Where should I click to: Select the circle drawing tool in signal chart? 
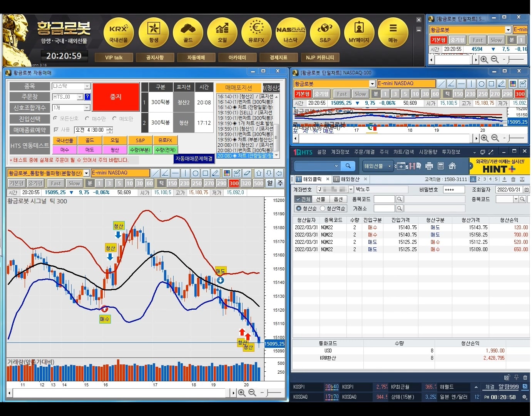pyautogui.click(x=195, y=173)
